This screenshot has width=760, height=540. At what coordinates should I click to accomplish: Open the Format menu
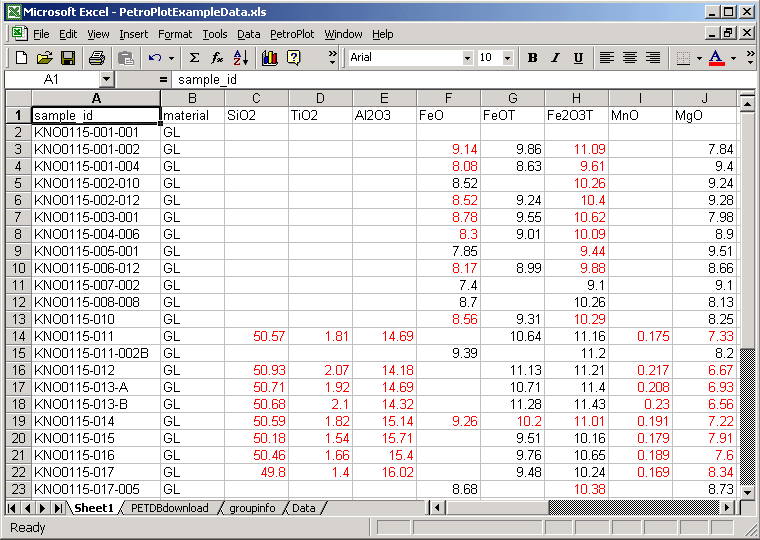click(x=175, y=34)
